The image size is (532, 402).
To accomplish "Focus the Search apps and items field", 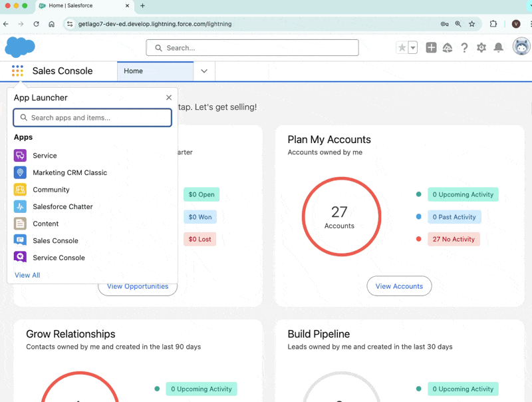I will 92,118.
